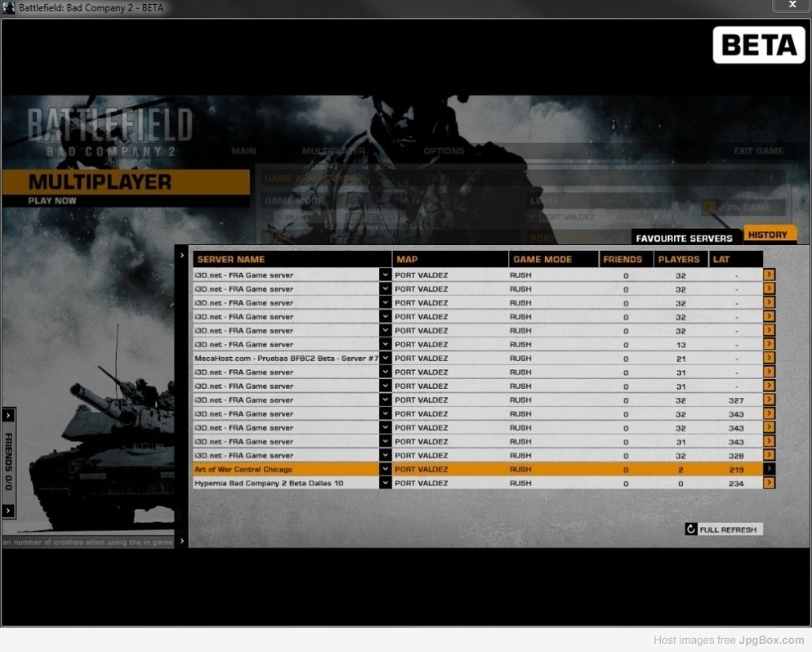Screen dimensions: 812x652
Task: Sort by the Game Mode column header
Action: tap(553, 259)
